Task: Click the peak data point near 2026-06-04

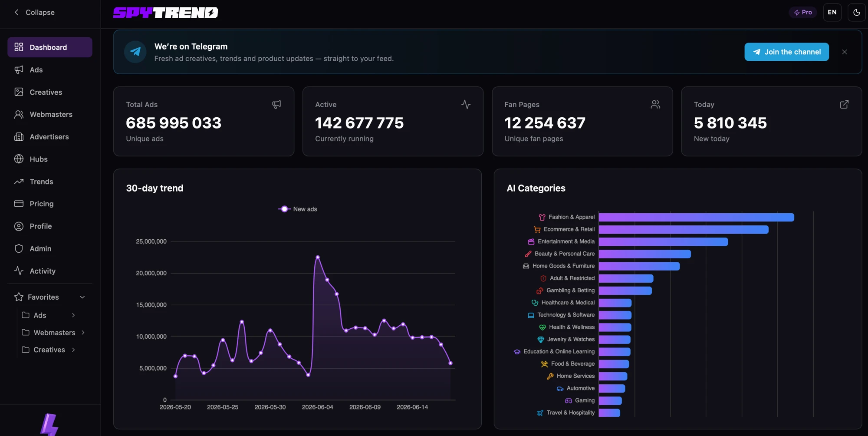Action: [318, 257]
